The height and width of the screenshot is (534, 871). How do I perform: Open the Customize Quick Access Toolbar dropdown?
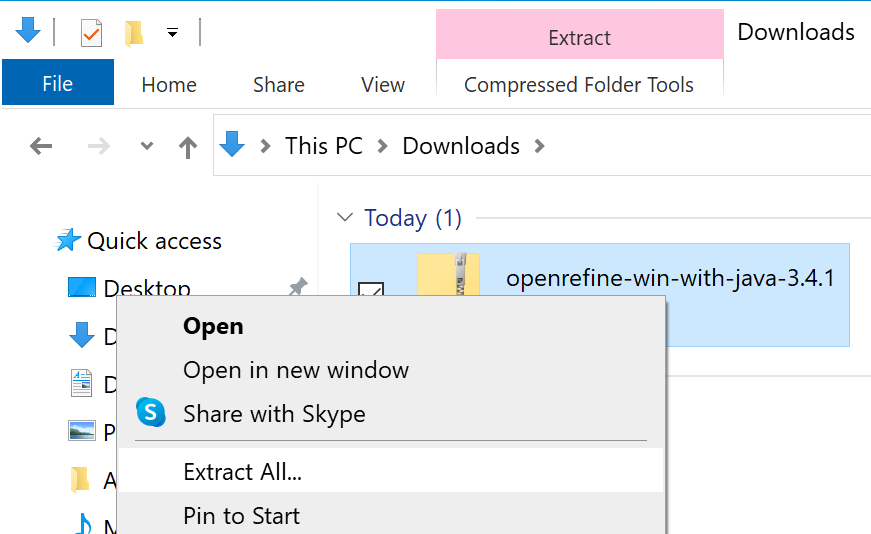tap(172, 33)
